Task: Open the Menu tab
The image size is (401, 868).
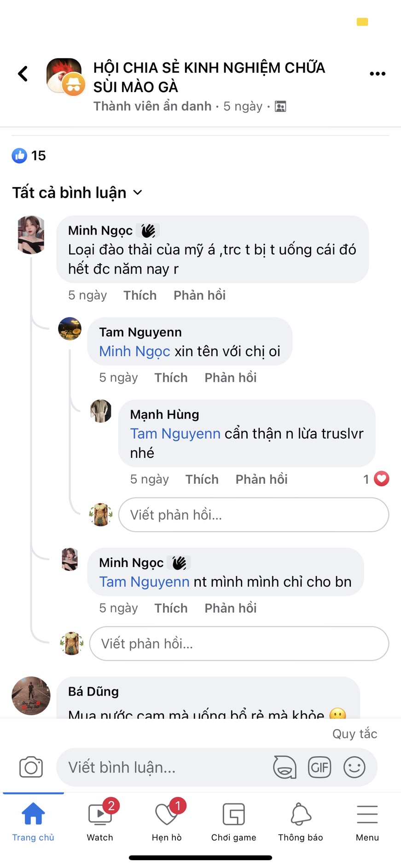Action: pos(367,822)
